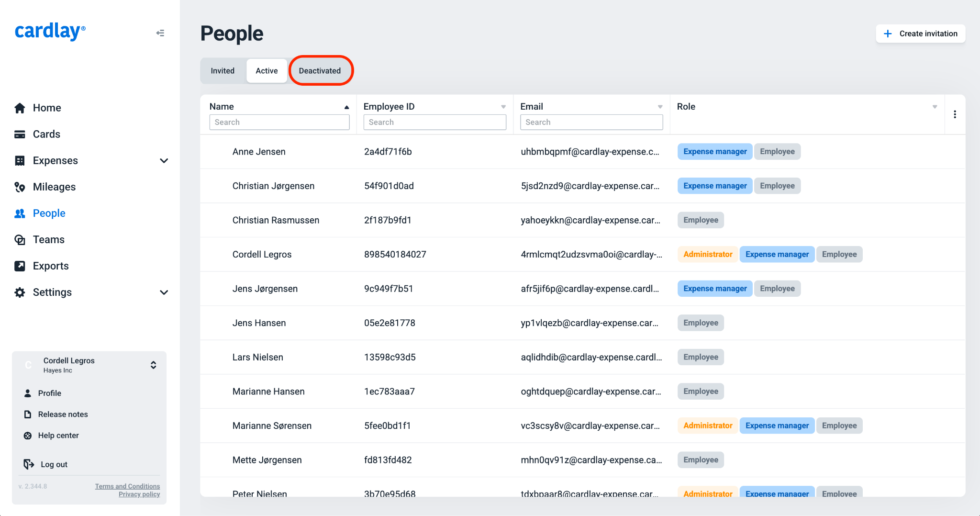Screen dimensions: 980x516
Task: Sort by Name column arrow
Action: pos(346,107)
